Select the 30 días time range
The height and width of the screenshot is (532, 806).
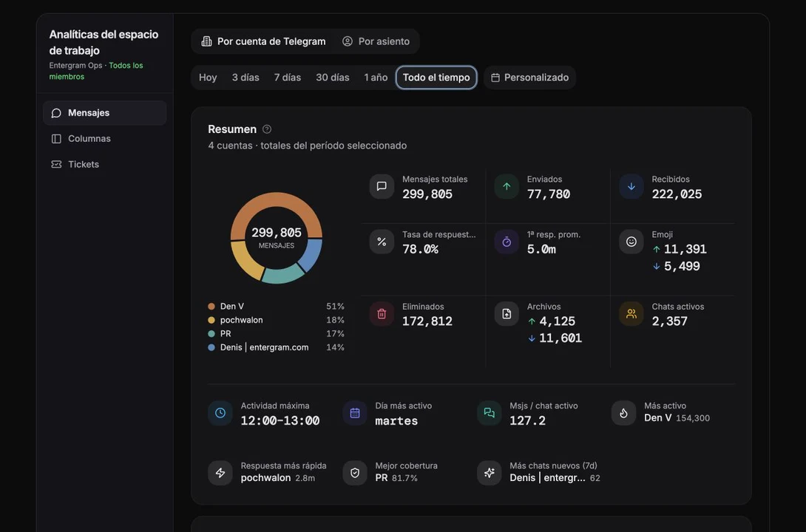tap(332, 78)
